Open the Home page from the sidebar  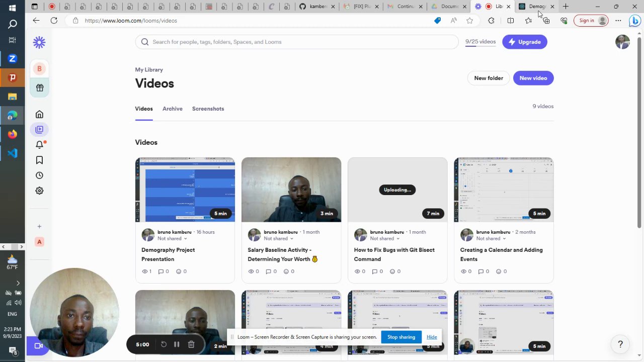(x=39, y=115)
